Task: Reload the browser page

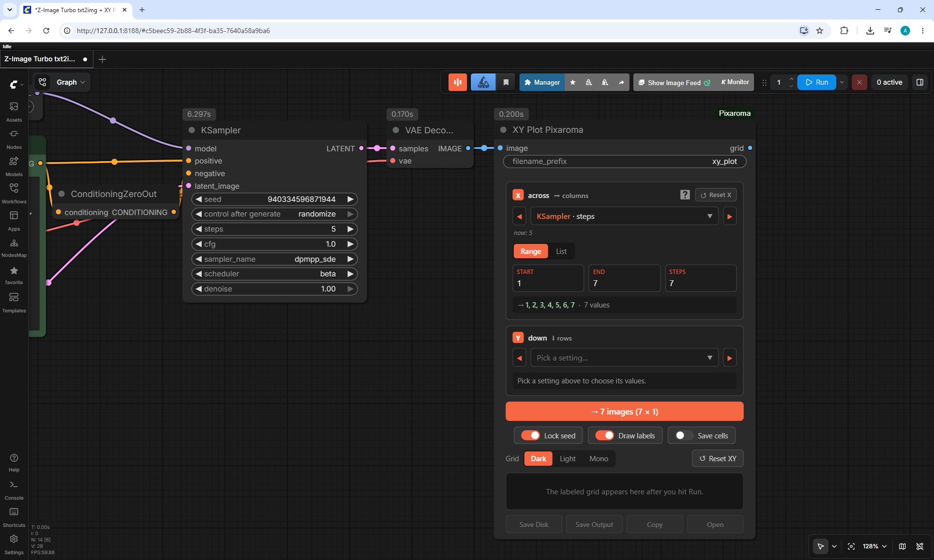Action: pyautogui.click(x=46, y=31)
